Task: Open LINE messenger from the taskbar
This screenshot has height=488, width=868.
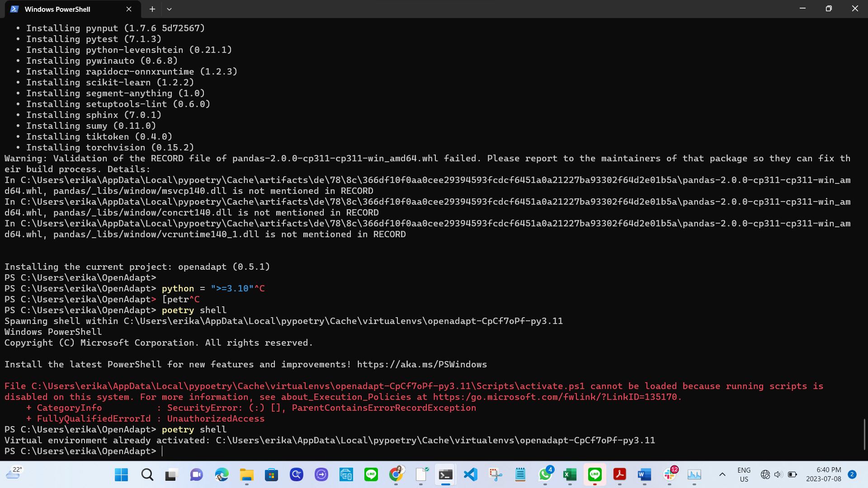Action: pos(594,474)
